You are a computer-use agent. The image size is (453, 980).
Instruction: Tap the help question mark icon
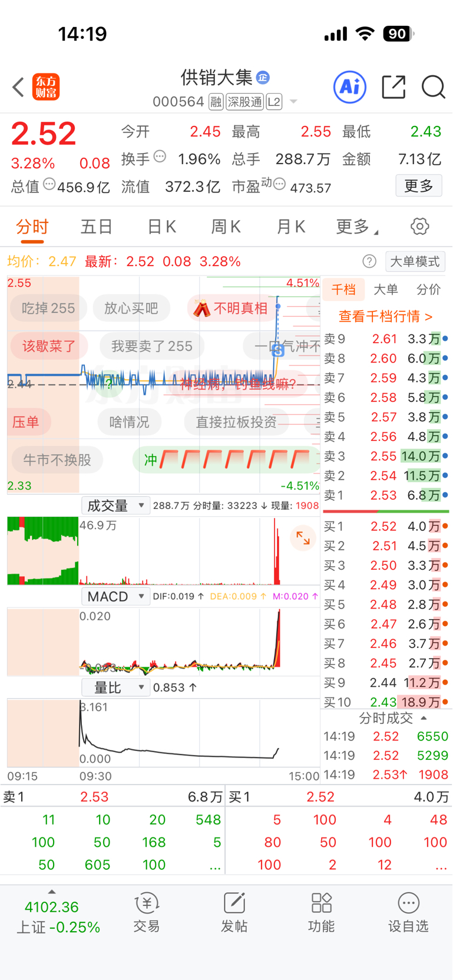pyautogui.click(x=369, y=261)
